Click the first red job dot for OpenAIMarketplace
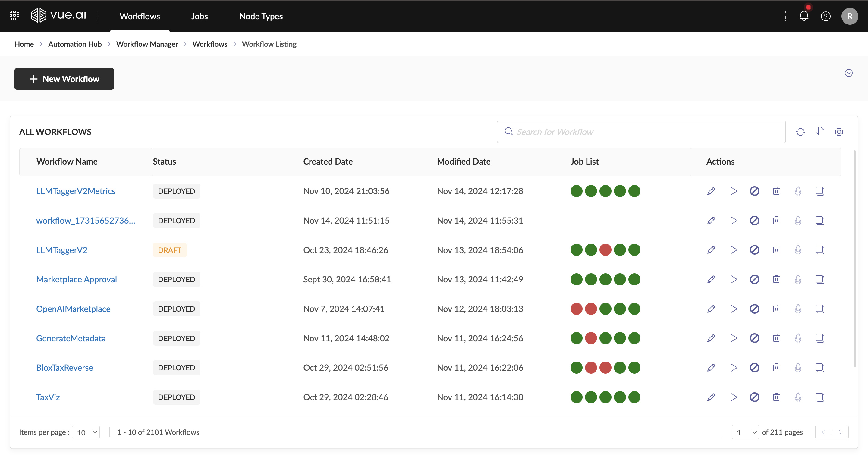This screenshot has height=455, width=868. pyautogui.click(x=576, y=309)
